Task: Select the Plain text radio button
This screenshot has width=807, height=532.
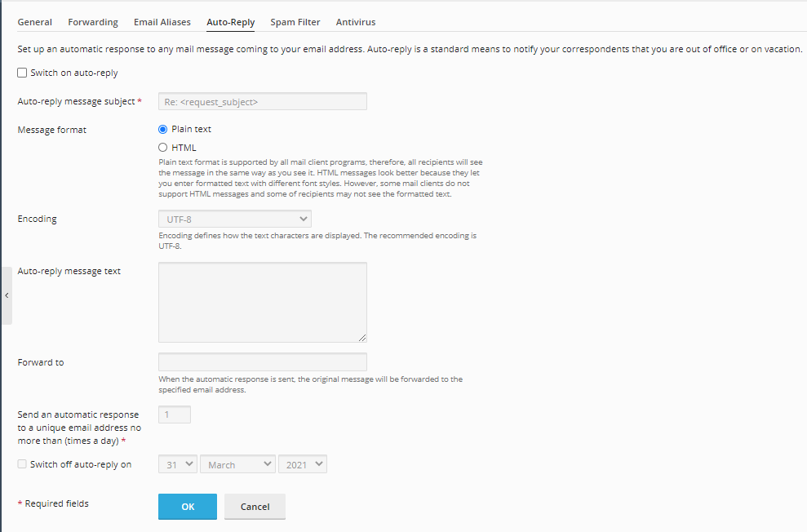Action: (163, 129)
